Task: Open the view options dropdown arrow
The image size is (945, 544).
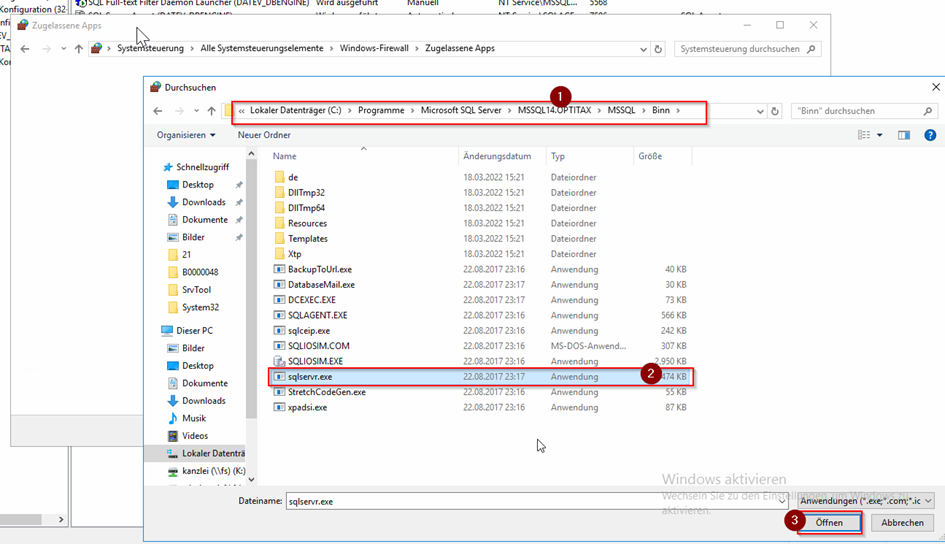Action: [x=880, y=135]
